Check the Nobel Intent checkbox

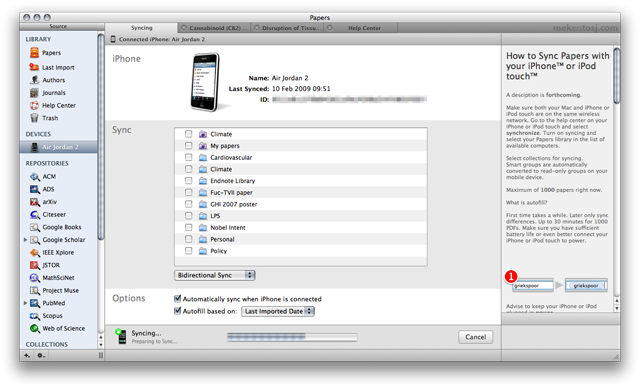(x=188, y=227)
